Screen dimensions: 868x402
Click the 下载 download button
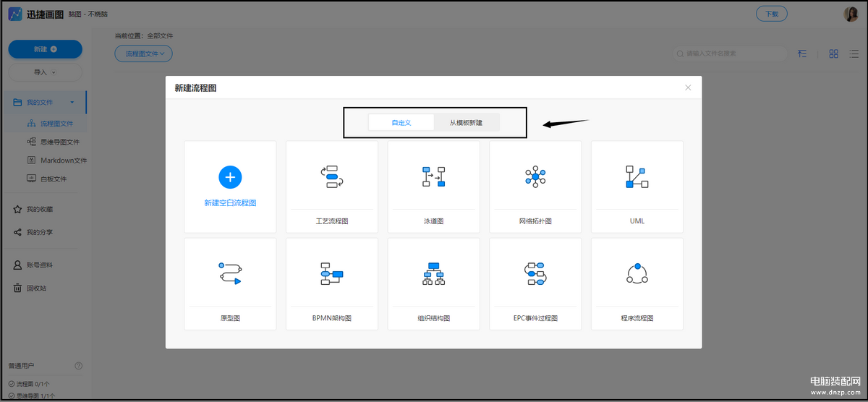coord(772,14)
